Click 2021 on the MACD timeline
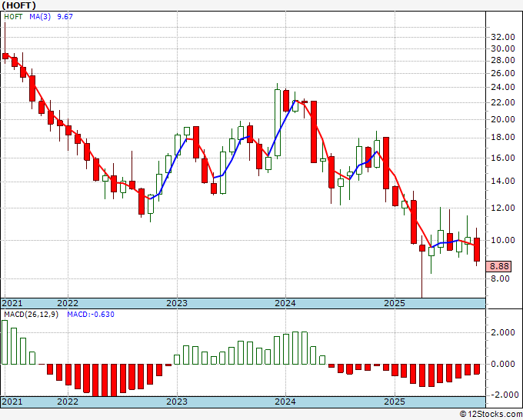523x420 pixels. pos(12,402)
